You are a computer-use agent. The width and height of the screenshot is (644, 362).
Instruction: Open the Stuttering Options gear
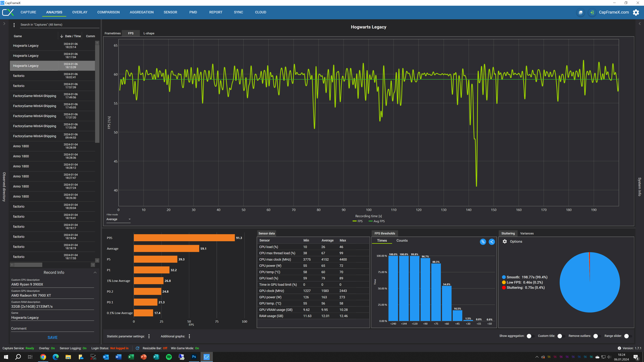[x=505, y=241]
